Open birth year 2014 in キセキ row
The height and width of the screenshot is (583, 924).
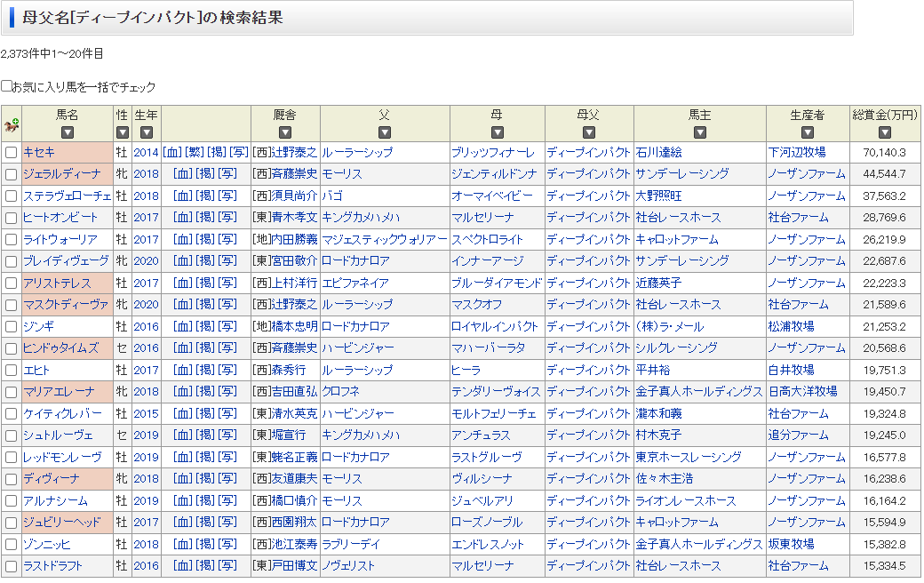[x=146, y=152]
